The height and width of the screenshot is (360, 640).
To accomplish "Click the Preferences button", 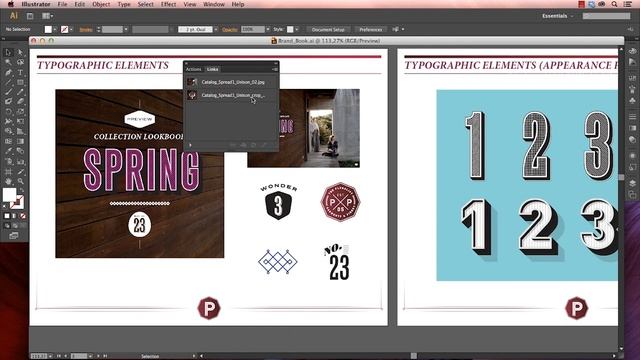I will click(x=371, y=29).
